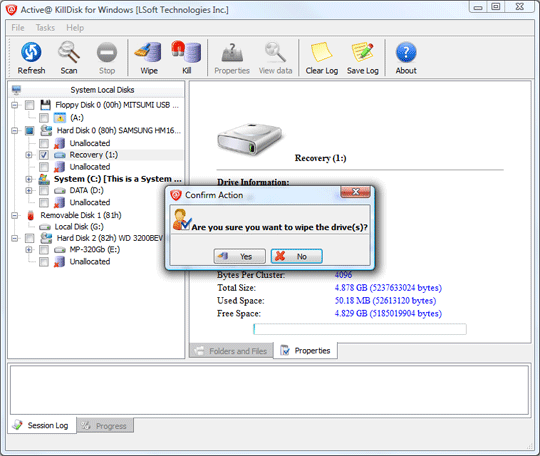Click the A: drive warning icon
This screenshot has height=456, width=540.
pos(60,117)
